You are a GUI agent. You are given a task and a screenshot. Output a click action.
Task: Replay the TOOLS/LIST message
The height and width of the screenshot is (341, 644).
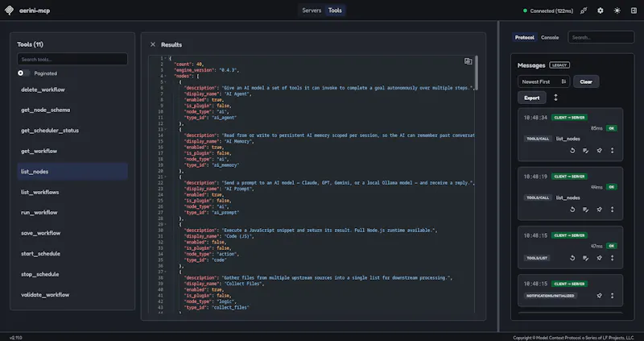pos(572,258)
